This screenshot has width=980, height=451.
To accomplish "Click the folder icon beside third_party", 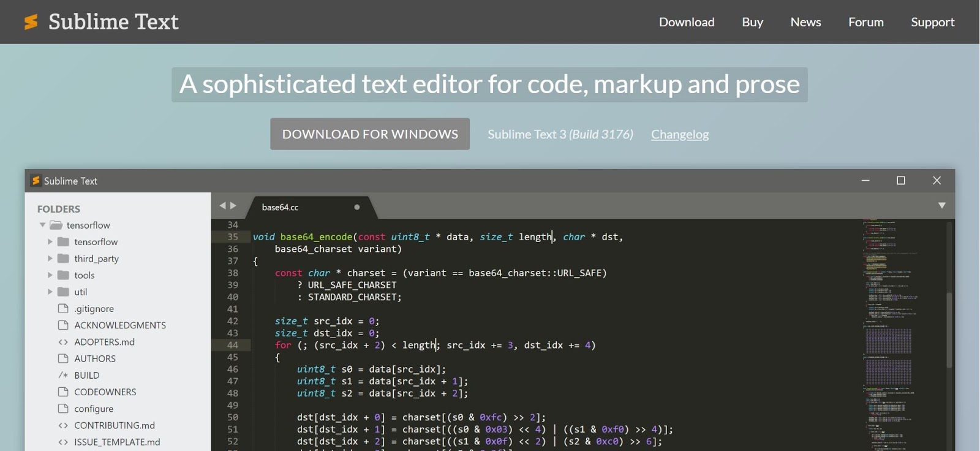I will 63,258.
